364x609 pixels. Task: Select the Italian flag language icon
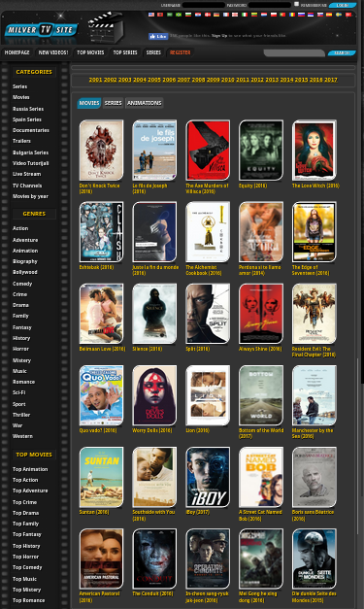(245, 15)
